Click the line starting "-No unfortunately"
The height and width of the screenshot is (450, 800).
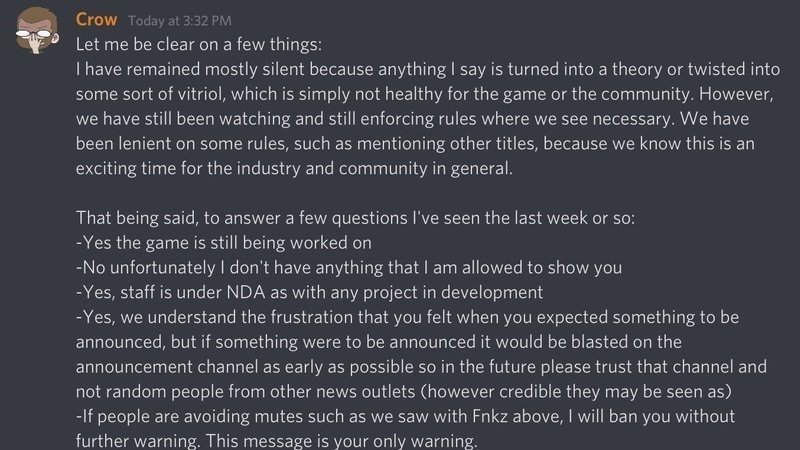(349, 268)
